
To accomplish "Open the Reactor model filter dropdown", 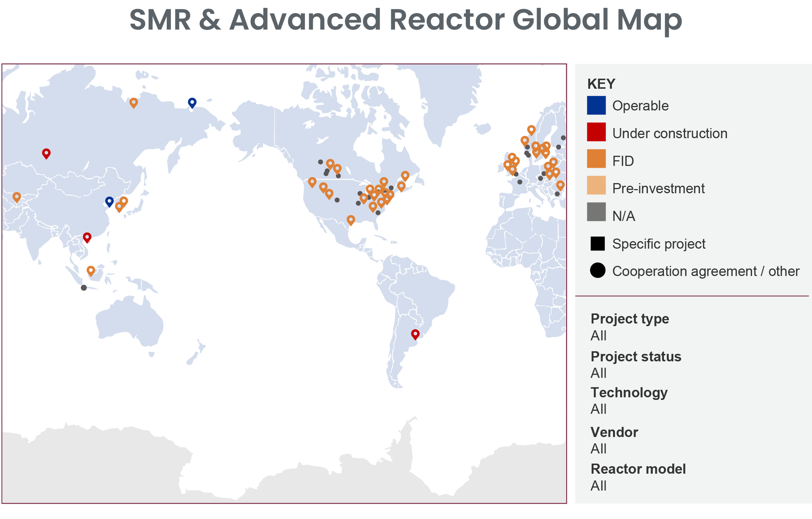I will pyautogui.click(x=598, y=486).
